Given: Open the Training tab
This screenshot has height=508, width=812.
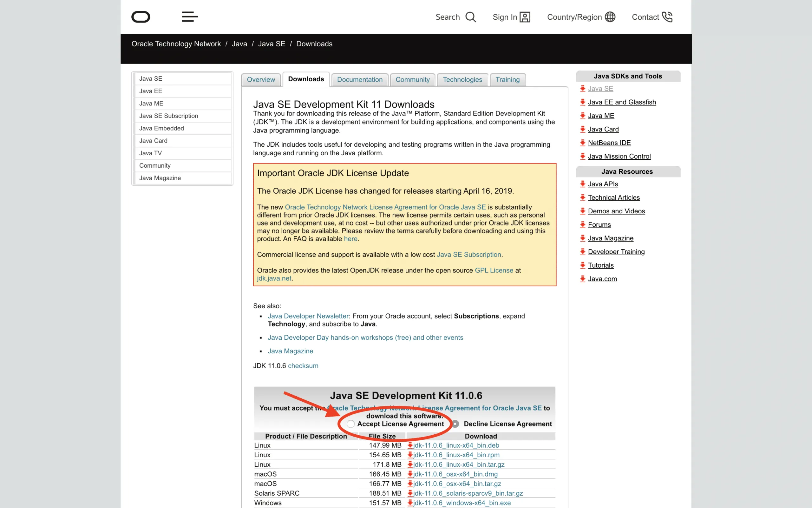Looking at the screenshot, I should [507, 80].
